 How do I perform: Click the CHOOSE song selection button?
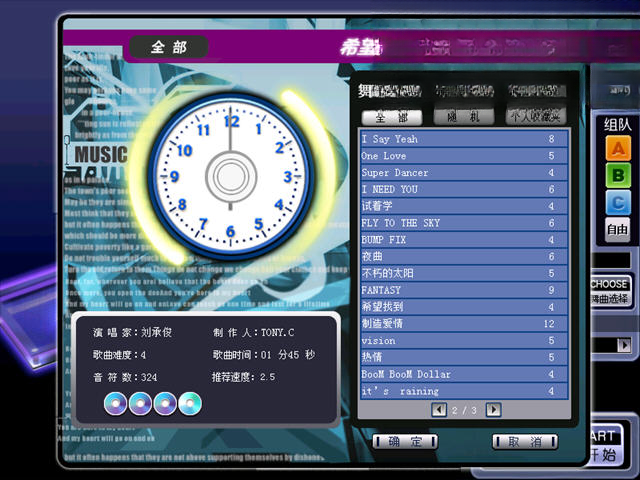point(610,291)
